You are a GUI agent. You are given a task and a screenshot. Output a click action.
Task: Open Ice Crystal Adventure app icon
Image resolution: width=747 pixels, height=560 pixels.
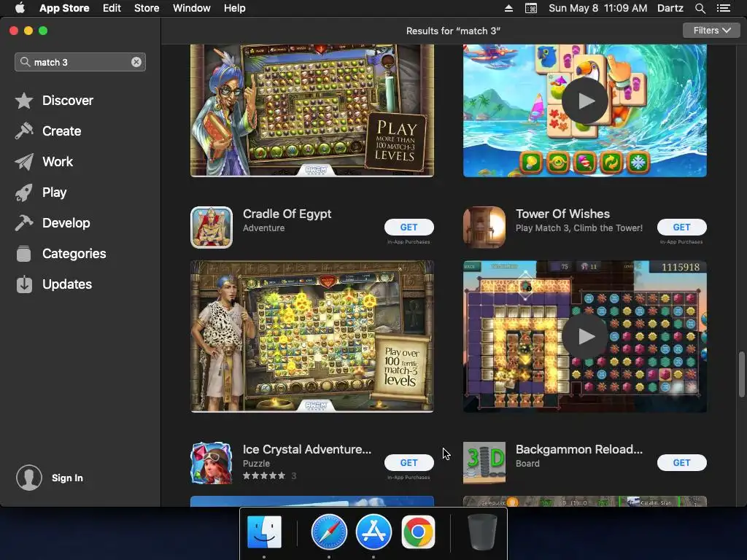click(x=212, y=463)
